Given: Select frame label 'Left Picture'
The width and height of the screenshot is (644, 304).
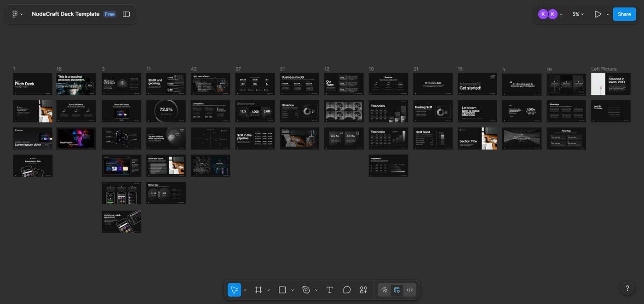Looking at the screenshot, I should point(604,69).
